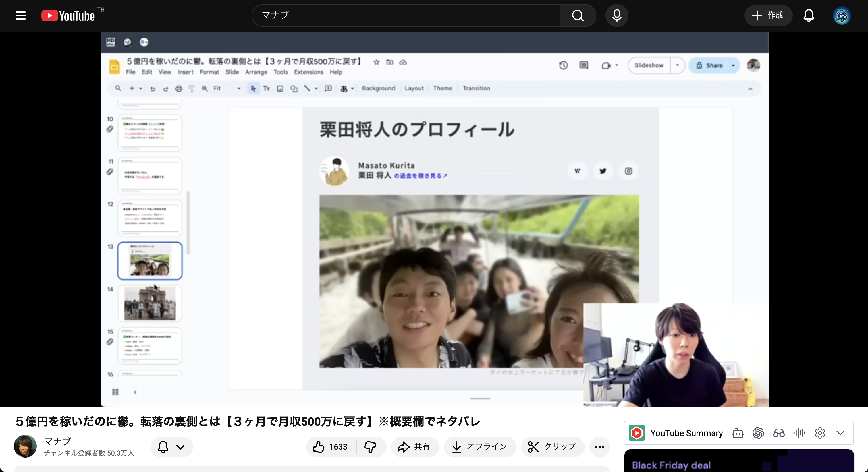Viewport: 868px width, 472px height.
Task: Click the glasses icon in Summary panel
Action: (x=779, y=433)
